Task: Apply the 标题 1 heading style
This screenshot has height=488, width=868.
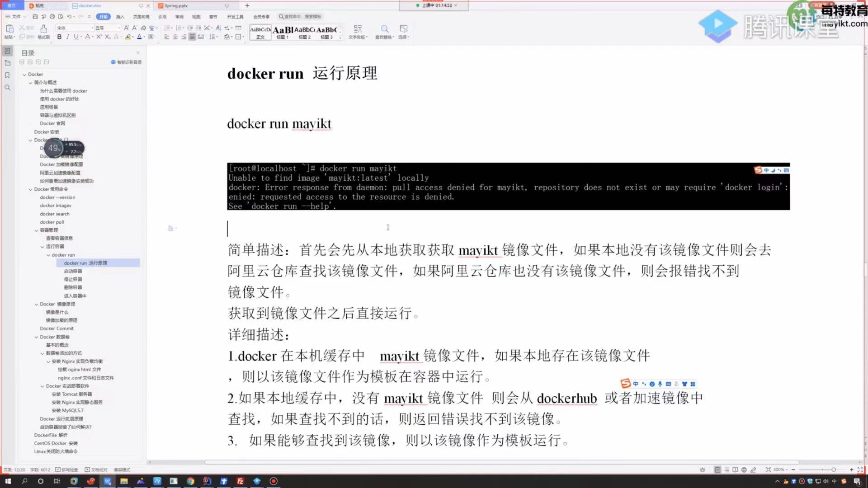Action: coord(283,32)
